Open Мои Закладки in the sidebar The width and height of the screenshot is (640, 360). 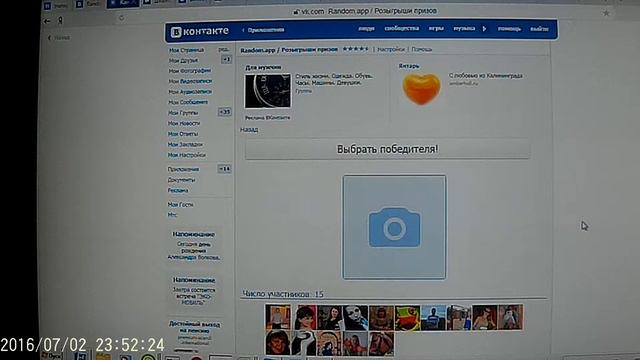(x=185, y=144)
